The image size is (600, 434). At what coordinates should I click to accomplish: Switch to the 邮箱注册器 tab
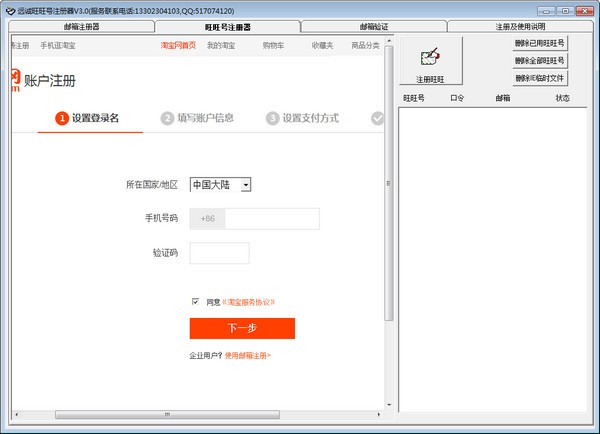(82, 27)
